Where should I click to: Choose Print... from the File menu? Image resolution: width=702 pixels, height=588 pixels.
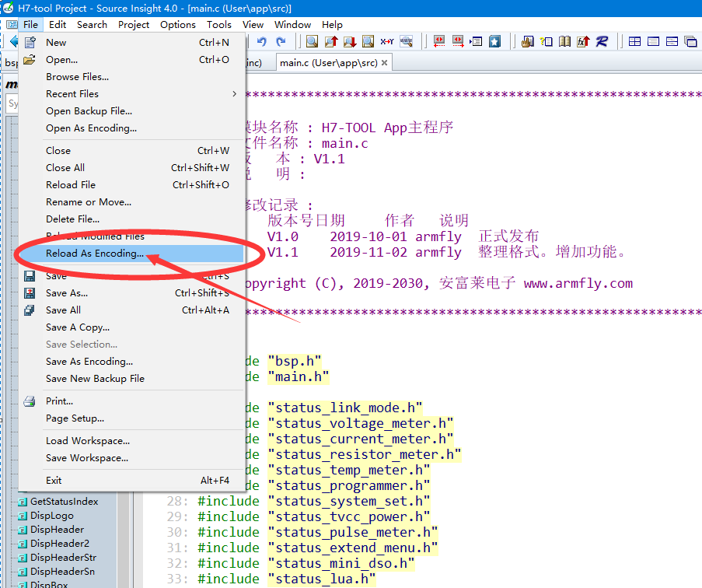(132, 401)
